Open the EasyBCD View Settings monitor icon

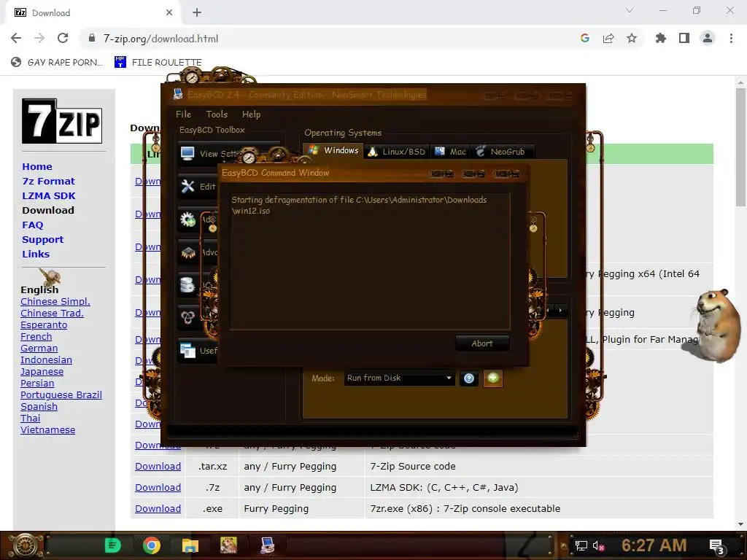point(187,153)
